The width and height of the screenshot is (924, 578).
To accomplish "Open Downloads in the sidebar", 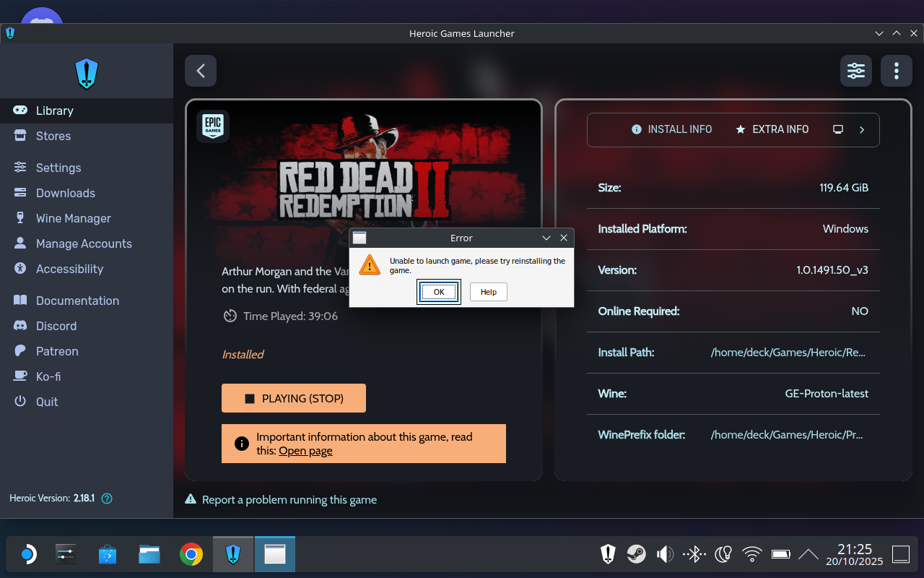I will tap(87, 193).
